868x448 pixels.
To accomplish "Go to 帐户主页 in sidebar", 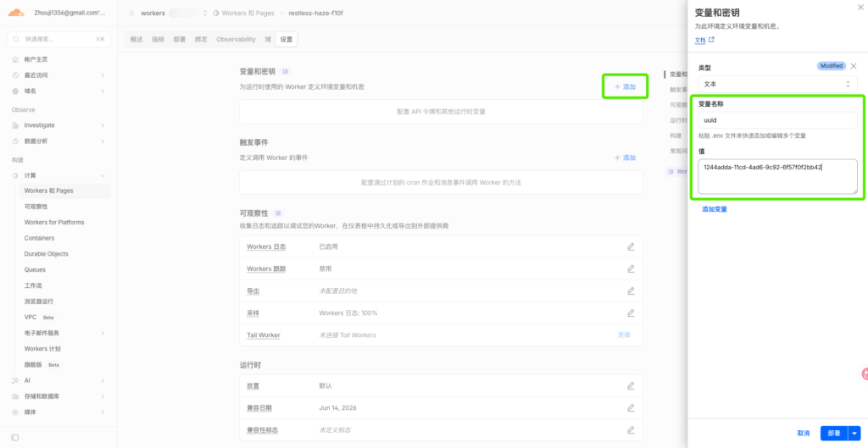I will click(36, 59).
